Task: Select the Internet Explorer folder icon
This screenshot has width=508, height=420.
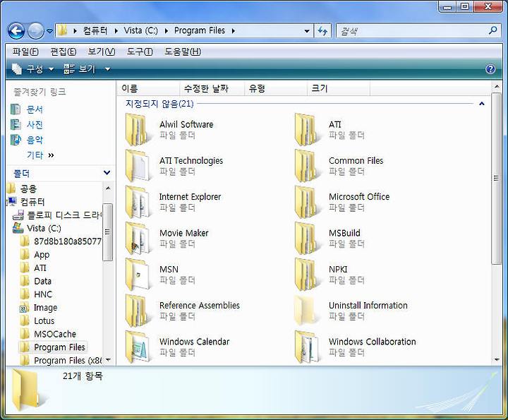Action: pos(138,202)
